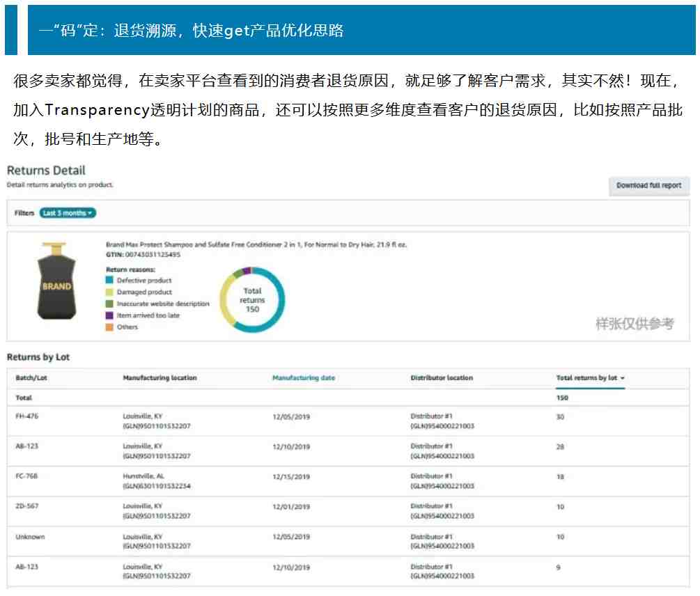
Task: Click the Total row label
Action: [x=24, y=398]
